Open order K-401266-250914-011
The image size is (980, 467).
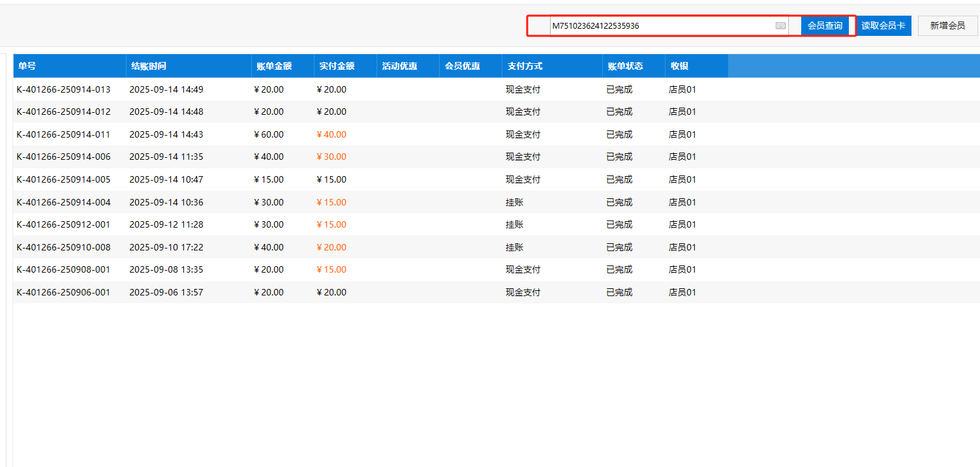[x=63, y=134]
